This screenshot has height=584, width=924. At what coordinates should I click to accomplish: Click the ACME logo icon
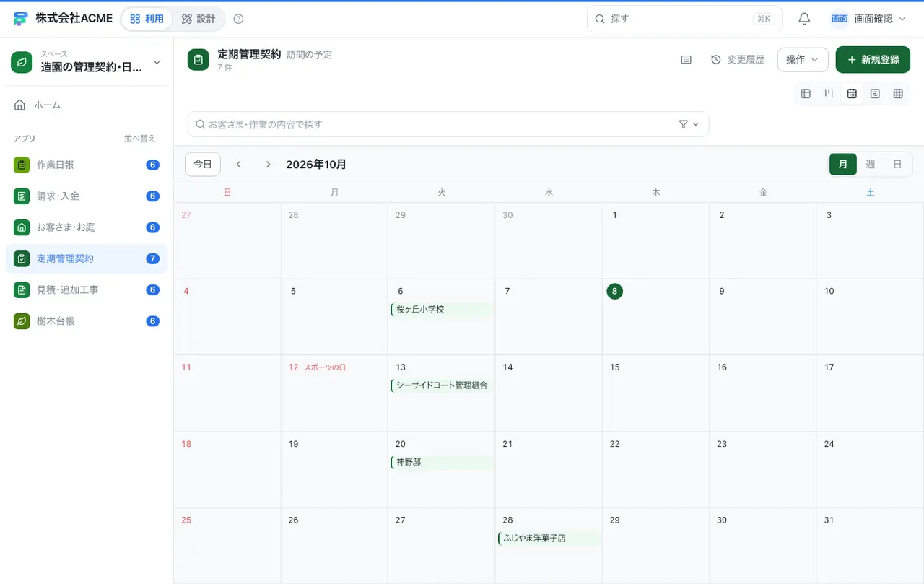20,19
